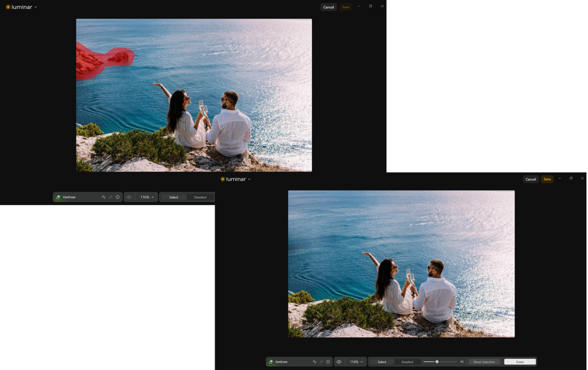588x370 pixels.
Task: Undo the last step in the upper window toolbar
Action: pyautogui.click(x=103, y=197)
